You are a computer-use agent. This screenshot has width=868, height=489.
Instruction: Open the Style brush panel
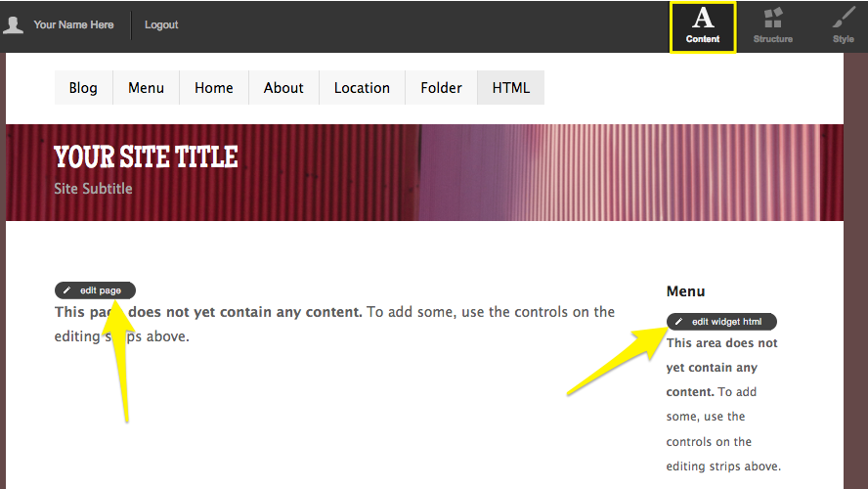pyautogui.click(x=843, y=26)
